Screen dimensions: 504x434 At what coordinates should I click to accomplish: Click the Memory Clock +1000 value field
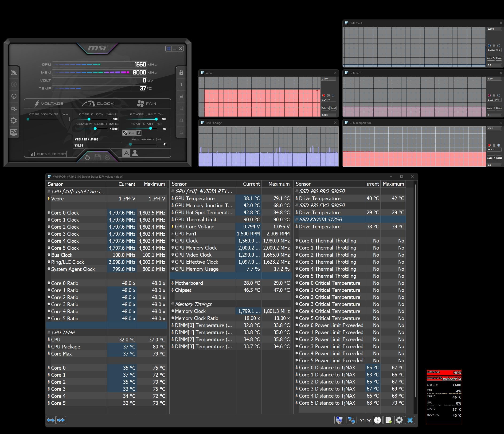pos(113,129)
